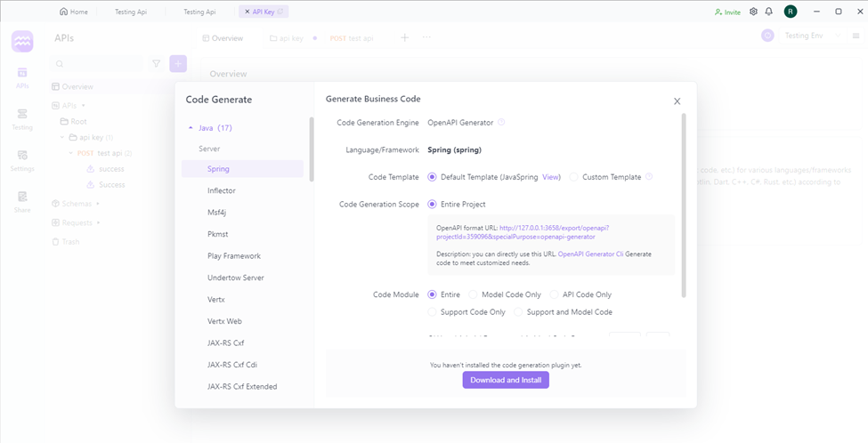This screenshot has width=868, height=443.
Task: Click the purple plus add button
Action: [178, 64]
